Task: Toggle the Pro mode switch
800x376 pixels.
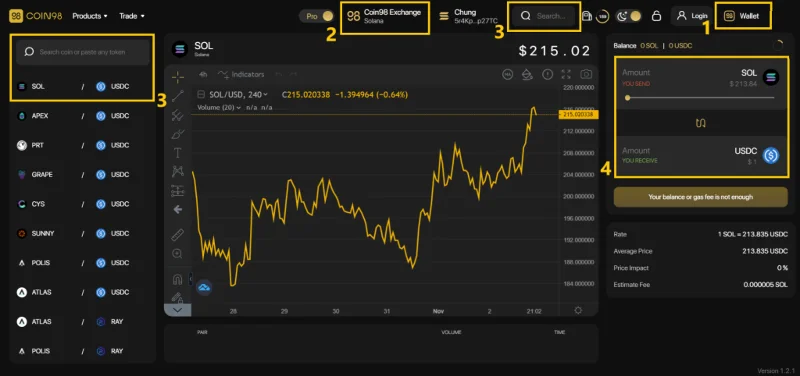Action: 316,16
